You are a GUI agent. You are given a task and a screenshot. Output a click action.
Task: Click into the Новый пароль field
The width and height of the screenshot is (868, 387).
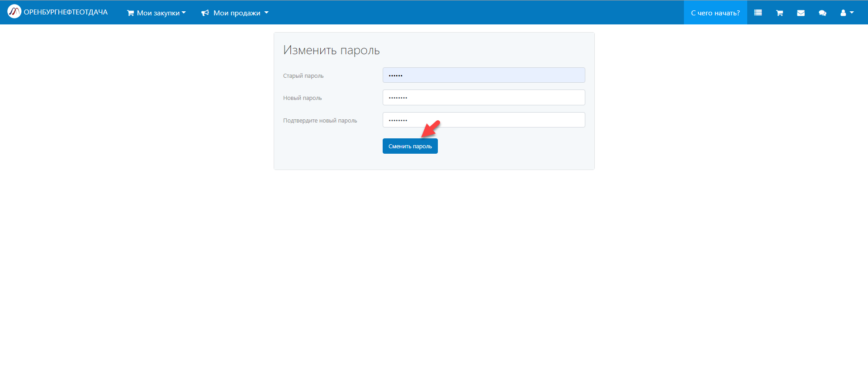[484, 98]
